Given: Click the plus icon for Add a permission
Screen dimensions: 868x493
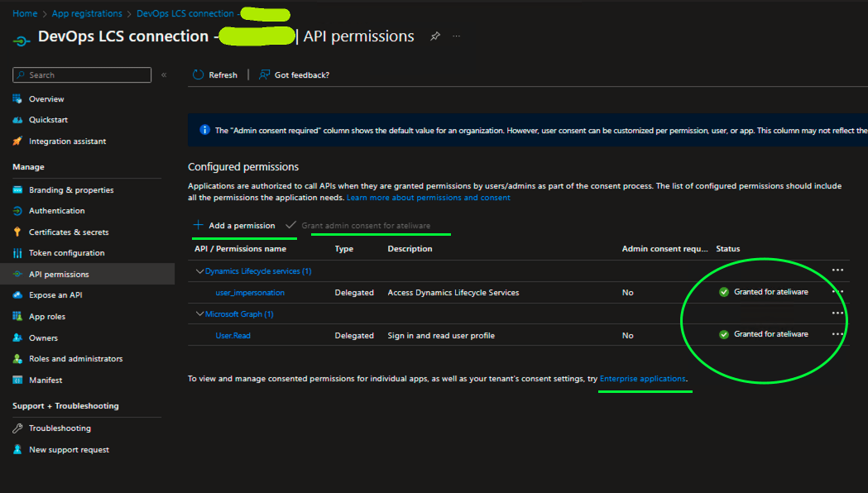Looking at the screenshot, I should (x=199, y=225).
